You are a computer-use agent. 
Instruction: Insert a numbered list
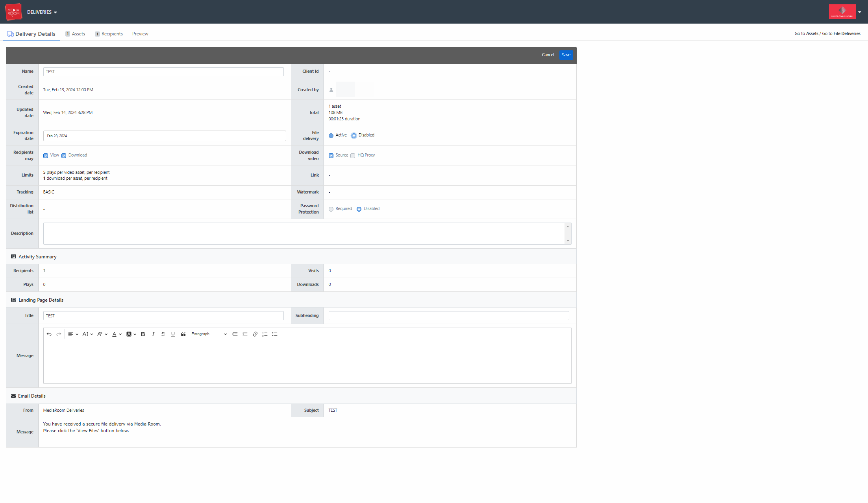[x=265, y=334]
